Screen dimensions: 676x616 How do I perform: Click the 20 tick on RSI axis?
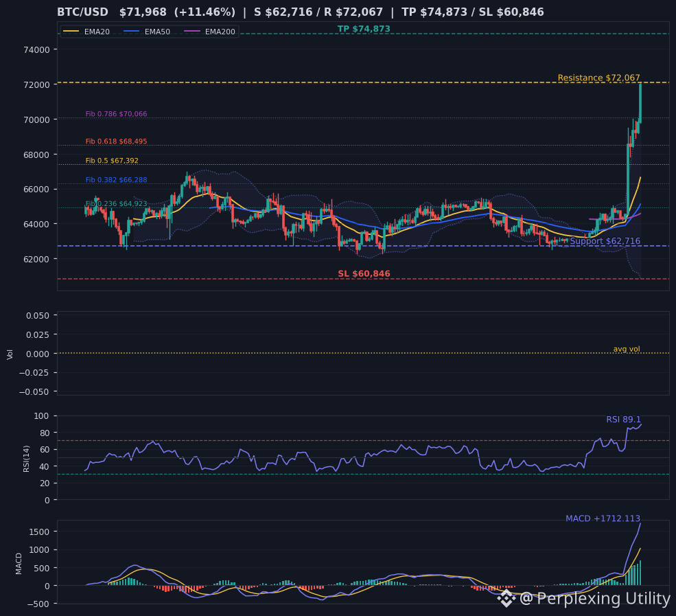tap(45, 483)
